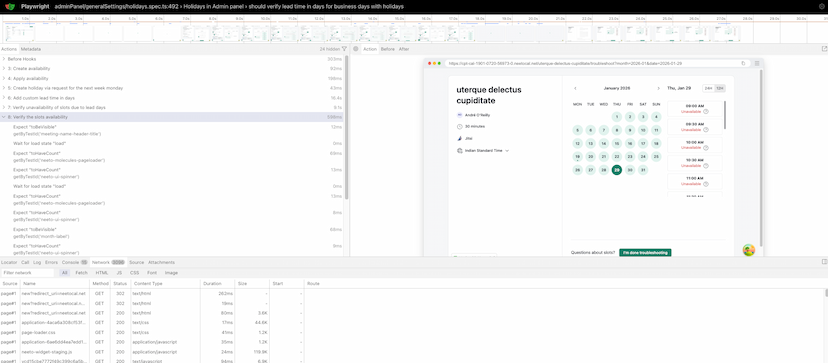This screenshot has width=828, height=363.
Task: Click André O'Reilly host avatar icon
Action: pos(459,114)
